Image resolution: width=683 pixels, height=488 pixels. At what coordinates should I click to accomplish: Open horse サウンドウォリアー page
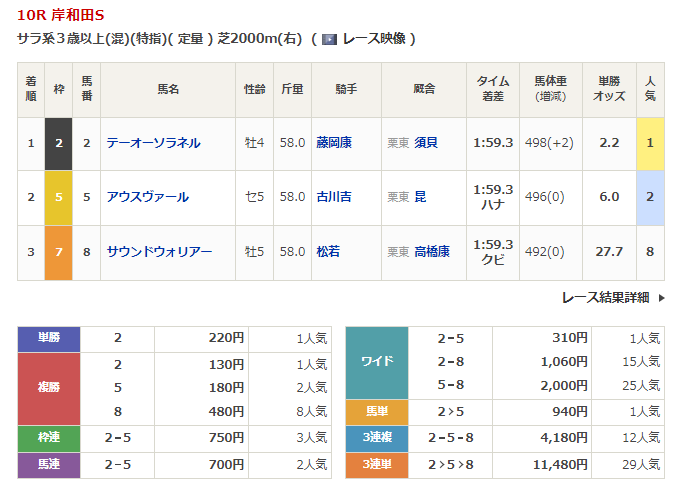point(159,252)
